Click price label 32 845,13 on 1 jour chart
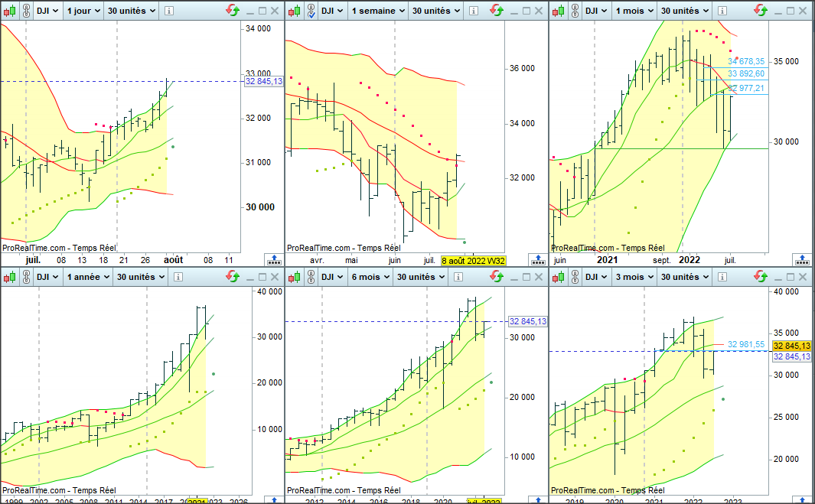The image size is (815, 504). click(264, 82)
